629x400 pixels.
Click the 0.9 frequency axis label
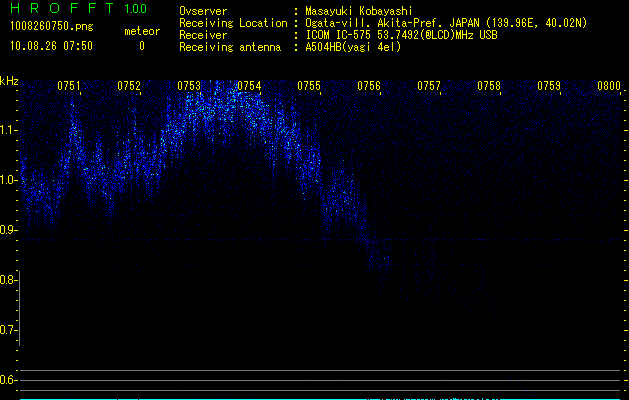pos(9,230)
